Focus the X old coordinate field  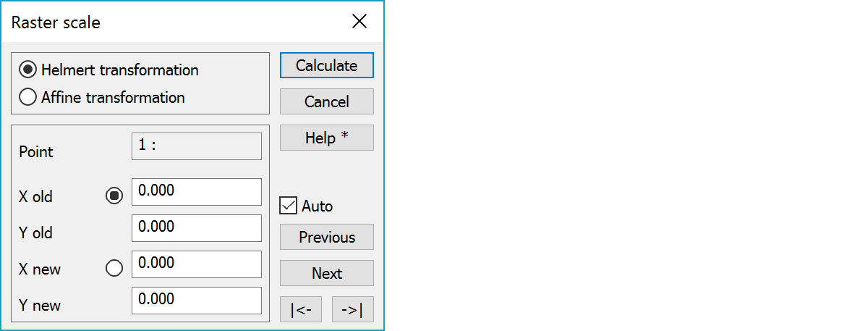point(197,192)
